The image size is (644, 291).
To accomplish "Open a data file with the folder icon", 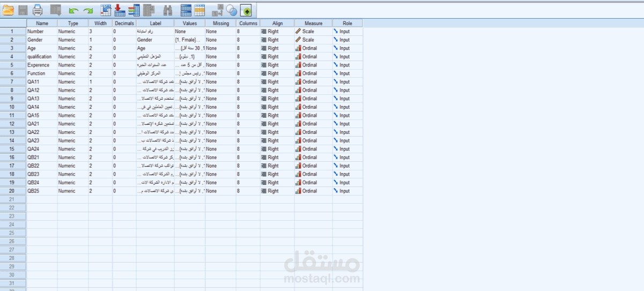I will point(8,10).
